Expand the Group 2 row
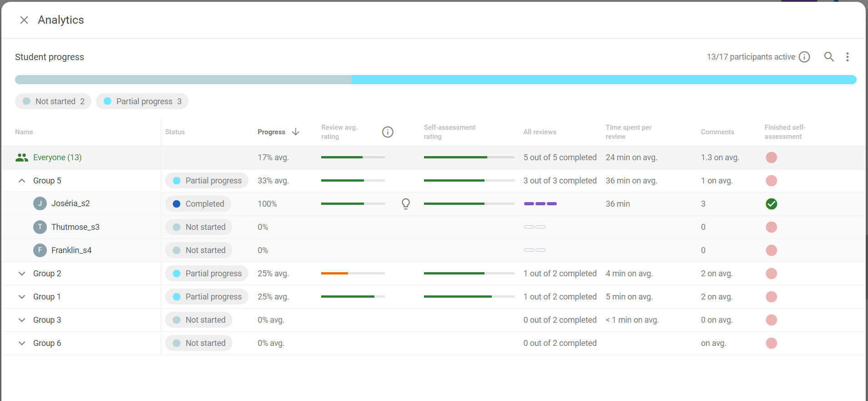The image size is (868, 401). point(22,274)
